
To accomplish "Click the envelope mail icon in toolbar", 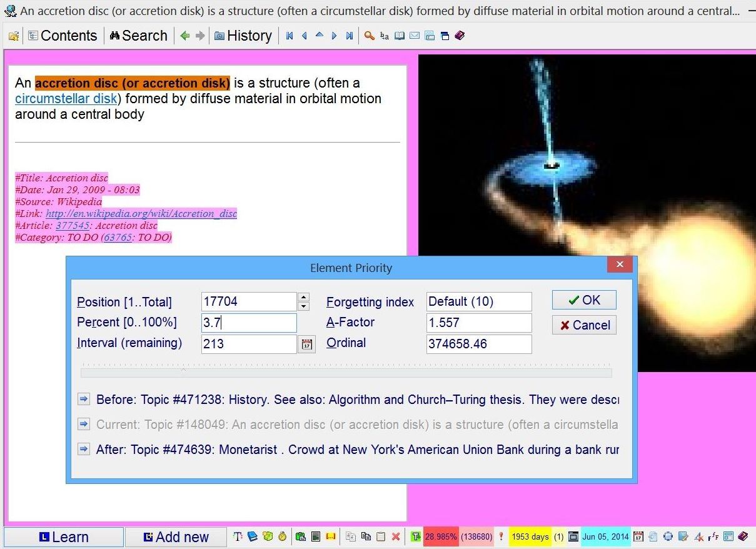I will tap(415, 36).
